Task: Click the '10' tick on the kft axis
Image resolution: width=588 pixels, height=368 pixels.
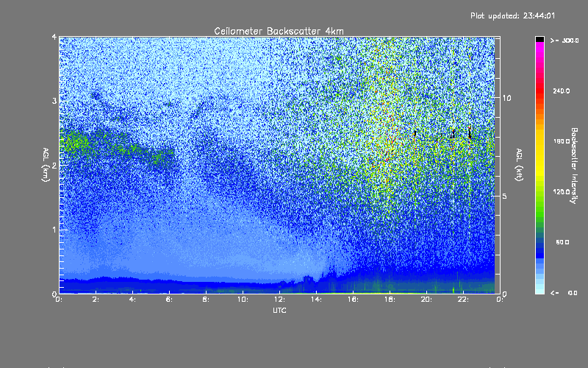Action: click(x=506, y=98)
